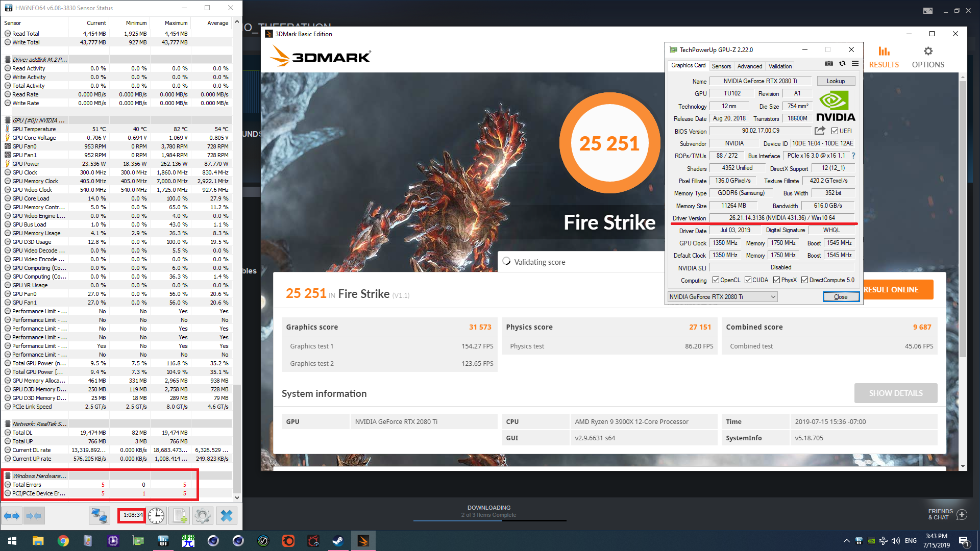
Task: Start logging with the sheet-plus icon
Action: (180, 516)
